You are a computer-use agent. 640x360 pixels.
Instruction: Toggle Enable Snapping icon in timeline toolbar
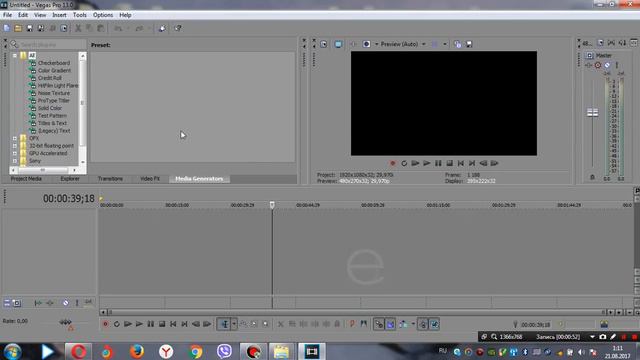[x=379, y=324]
